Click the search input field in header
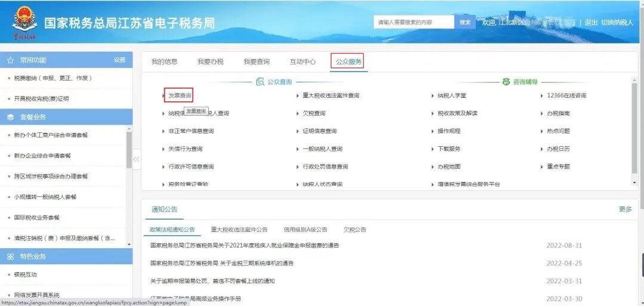 [x=414, y=22]
